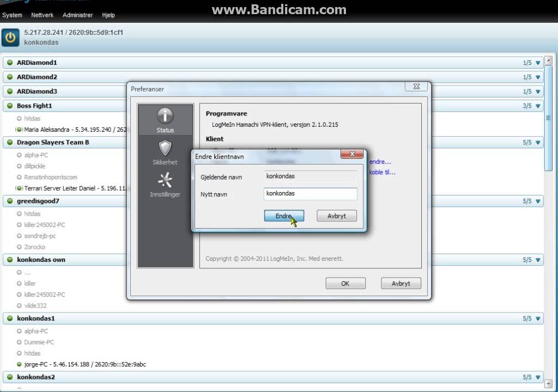Confirm rename with the Endre button
The image size is (558, 392).
pos(284,216)
